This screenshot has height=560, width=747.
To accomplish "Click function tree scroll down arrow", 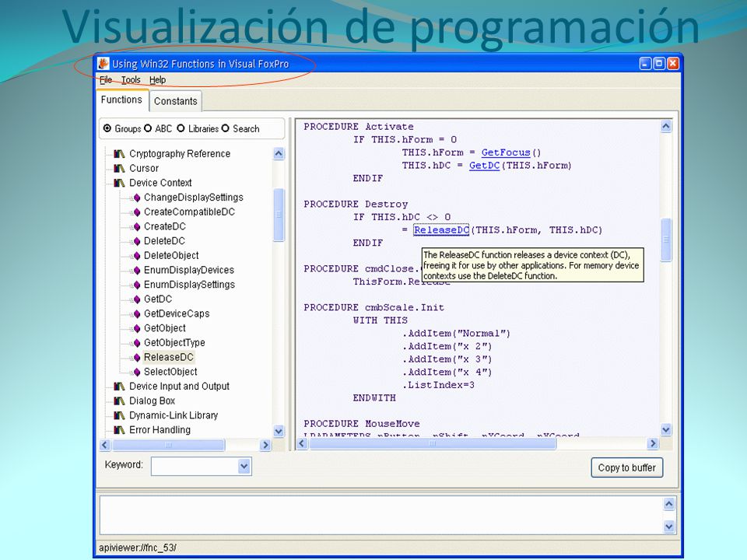I will pos(279,431).
